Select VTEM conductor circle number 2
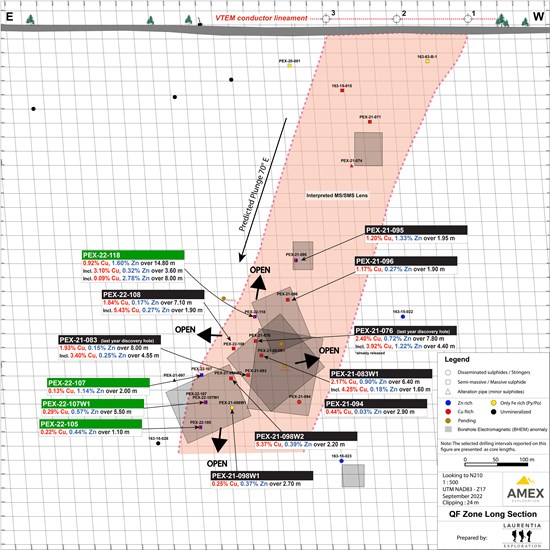The image size is (550, 550). point(396,19)
